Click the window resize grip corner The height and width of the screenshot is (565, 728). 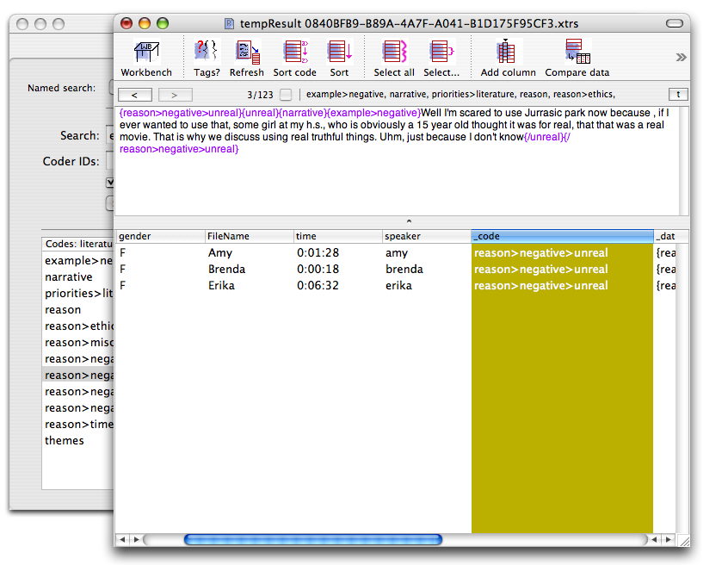pos(684,541)
